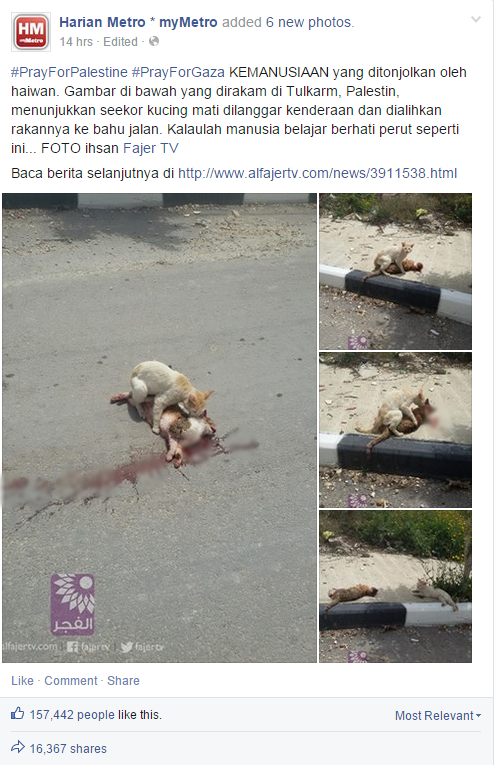Click the thumbs-up likes icon
This screenshot has height=765, width=494.
click(18, 713)
